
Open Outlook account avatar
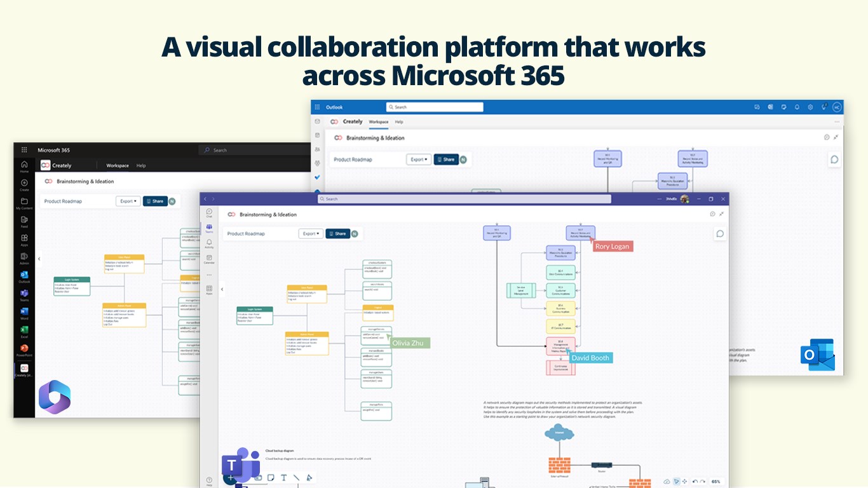coord(837,107)
